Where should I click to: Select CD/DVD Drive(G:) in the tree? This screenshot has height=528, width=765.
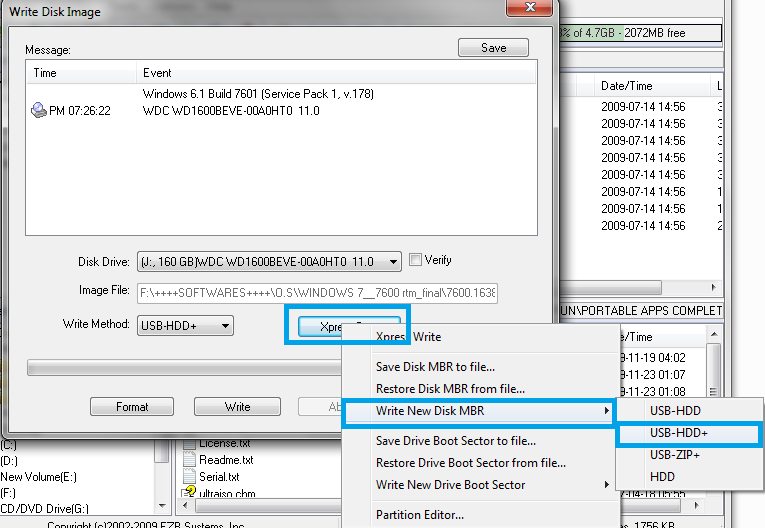44,508
